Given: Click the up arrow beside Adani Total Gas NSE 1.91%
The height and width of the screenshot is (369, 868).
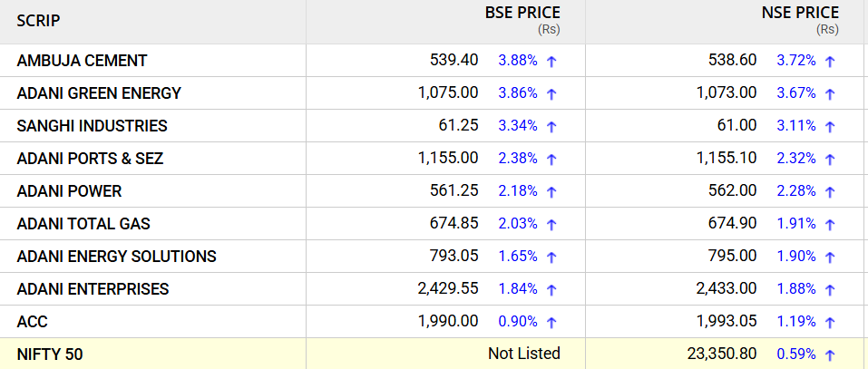Looking at the screenshot, I should click(829, 225).
